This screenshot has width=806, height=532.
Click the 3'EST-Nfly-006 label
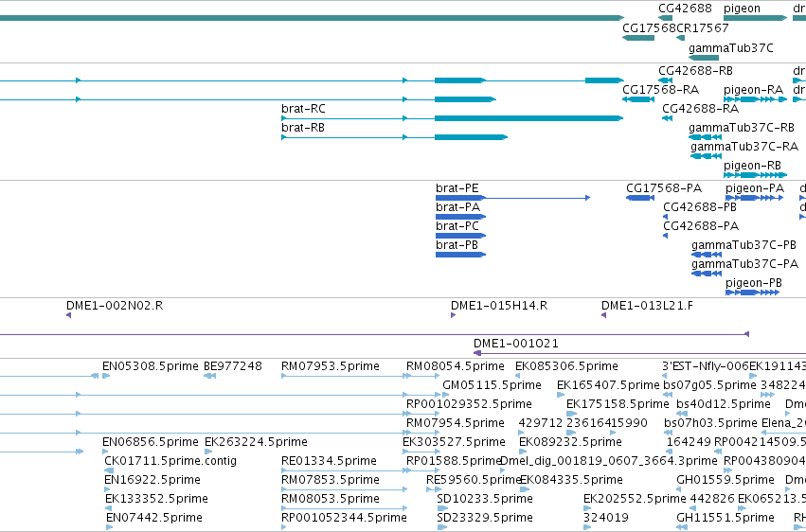[x=706, y=366]
